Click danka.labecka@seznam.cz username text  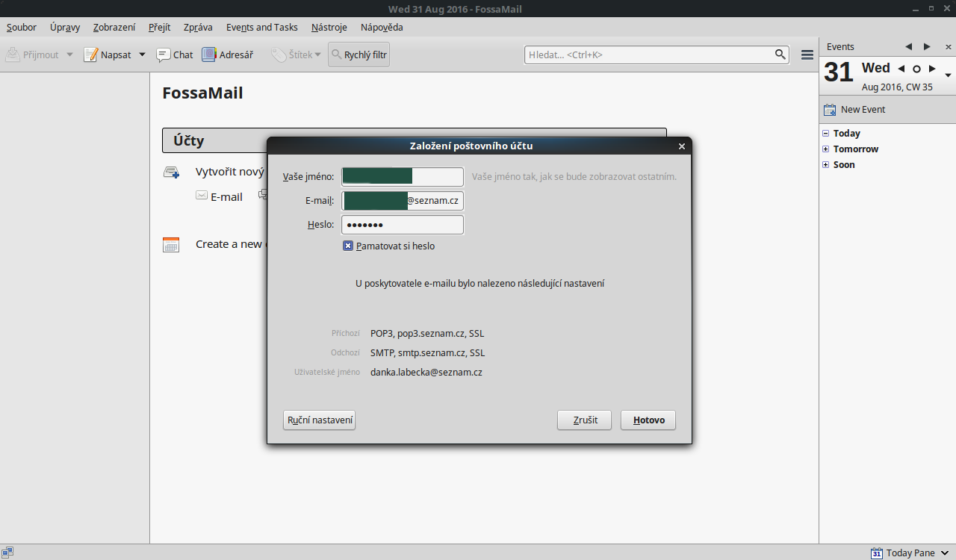[426, 372]
